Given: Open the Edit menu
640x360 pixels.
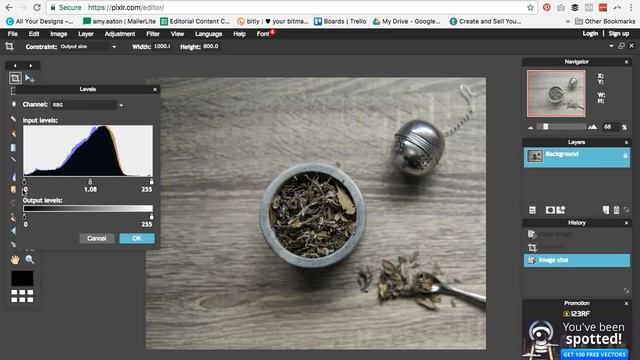Looking at the screenshot, I should [x=34, y=34].
